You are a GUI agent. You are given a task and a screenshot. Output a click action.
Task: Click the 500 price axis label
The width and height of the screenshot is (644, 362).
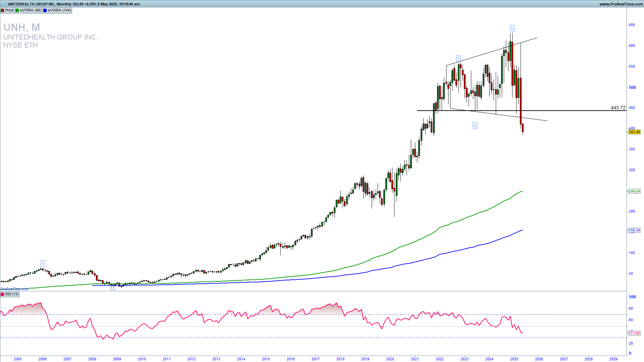coord(632,87)
